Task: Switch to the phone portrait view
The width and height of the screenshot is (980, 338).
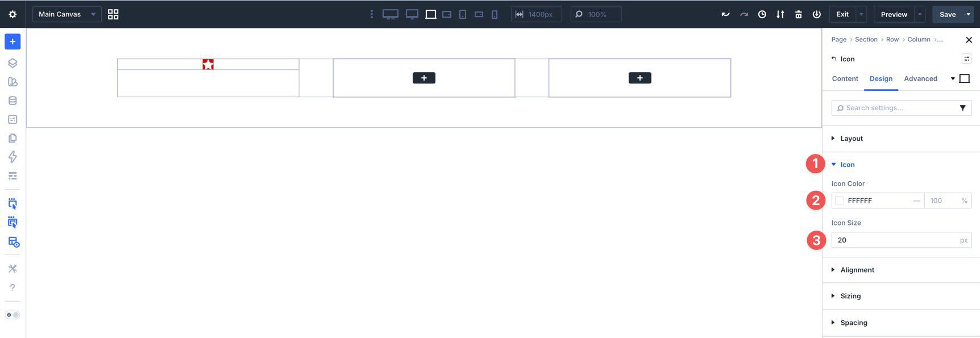Action: (495, 14)
